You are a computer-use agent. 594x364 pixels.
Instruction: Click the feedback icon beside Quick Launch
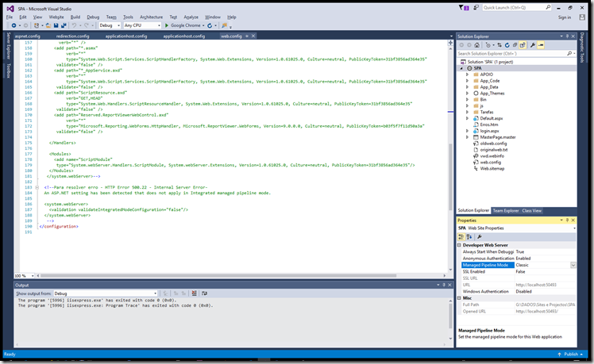[476, 8]
